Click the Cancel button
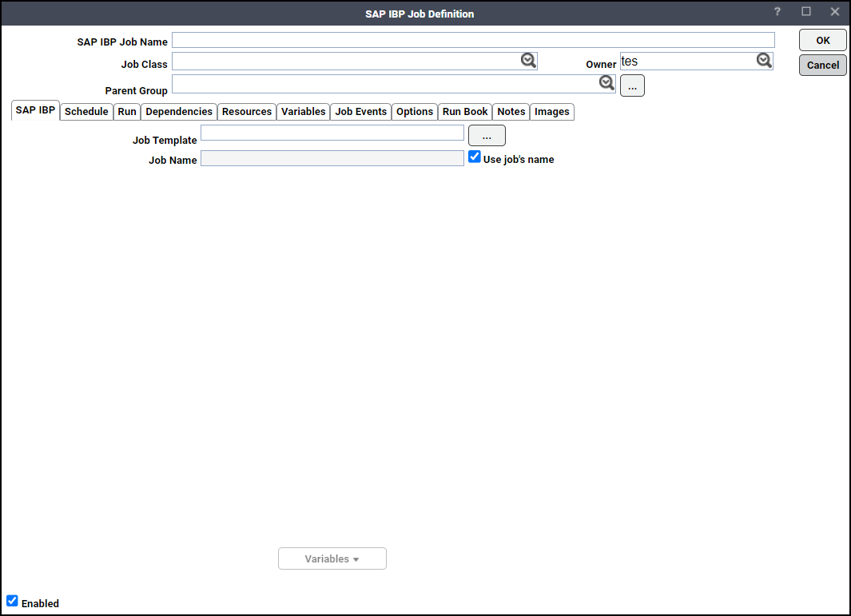 click(x=823, y=66)
